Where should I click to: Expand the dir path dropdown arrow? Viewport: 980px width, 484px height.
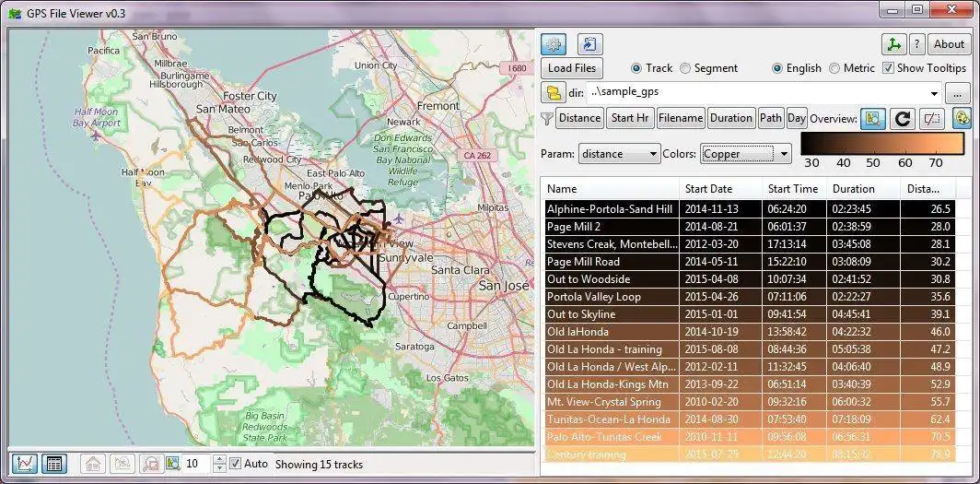point(934,93)
